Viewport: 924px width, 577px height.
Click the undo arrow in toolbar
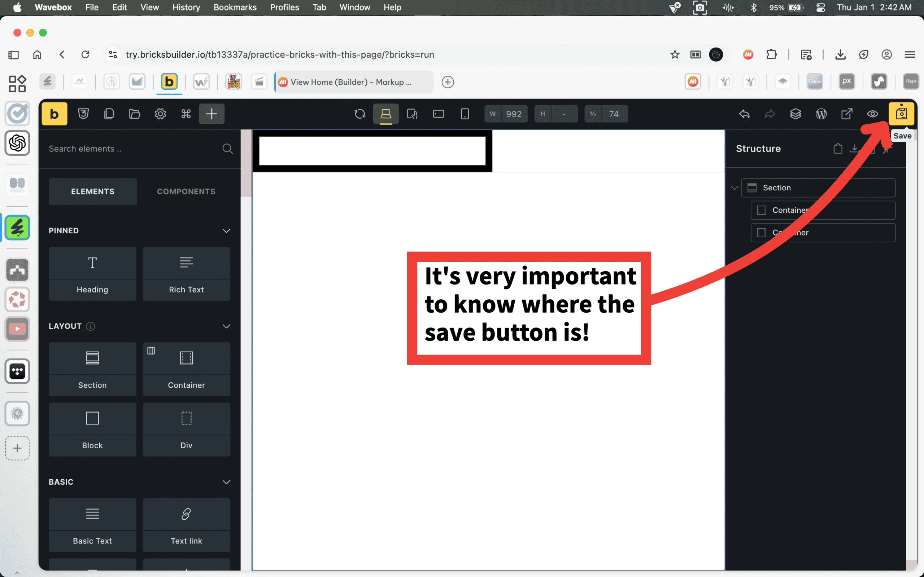[x=744, y=114]
